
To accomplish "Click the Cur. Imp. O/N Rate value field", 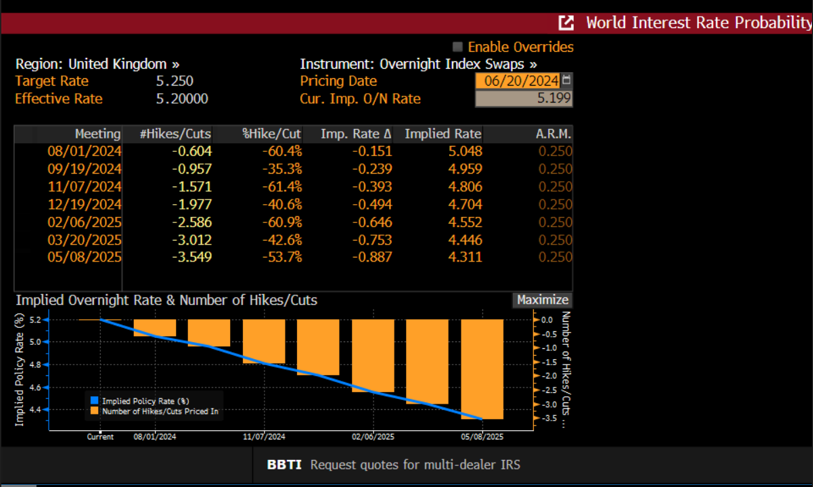I will [x=523, y=98].
